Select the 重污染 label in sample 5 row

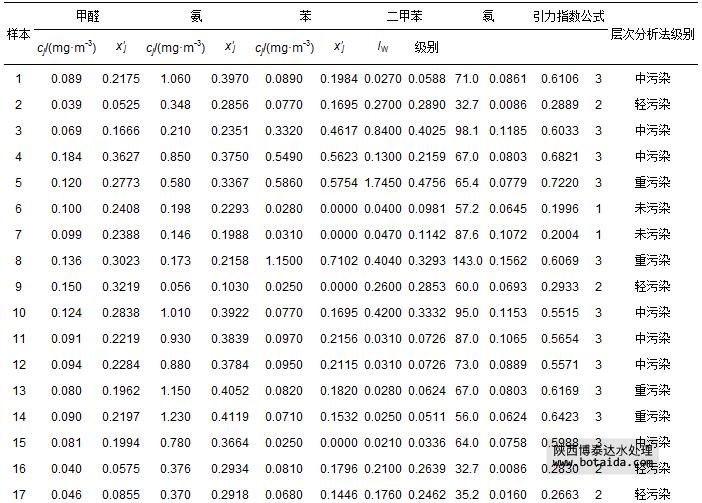tap(653, 182)
